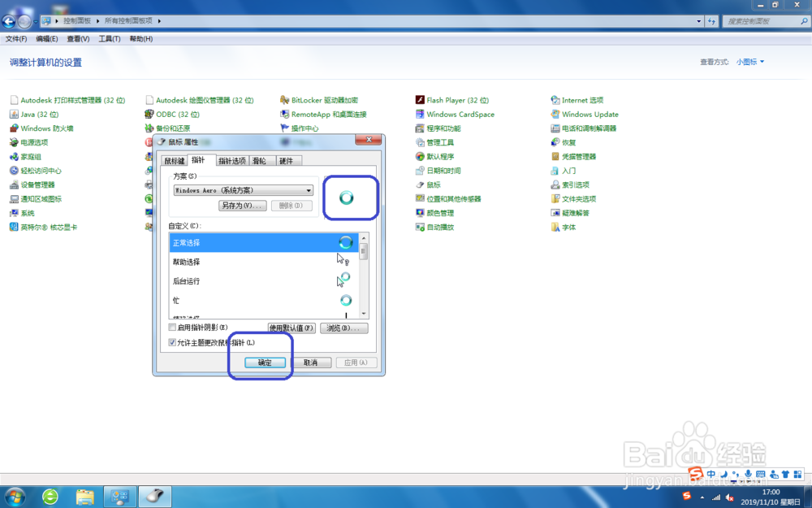812x508 pixels.
Task: Open the 文件(F) menu
Action: click(x=16, y=39)
